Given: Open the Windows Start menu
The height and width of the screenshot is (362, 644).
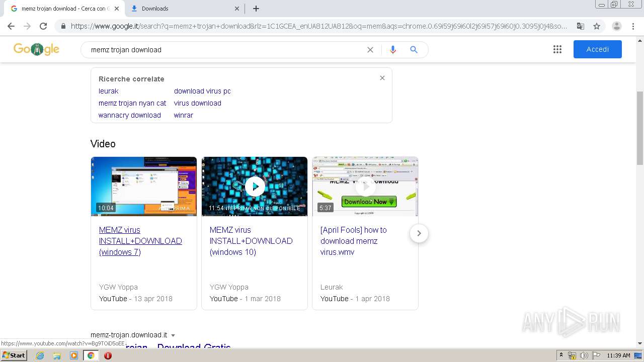Looking at the screenshot, I should tap(14, 355).
